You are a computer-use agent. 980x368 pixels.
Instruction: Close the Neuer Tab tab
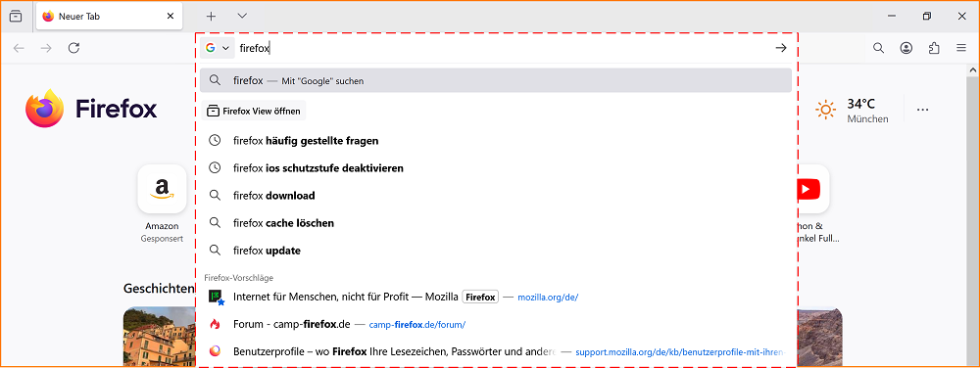[170, 17]
